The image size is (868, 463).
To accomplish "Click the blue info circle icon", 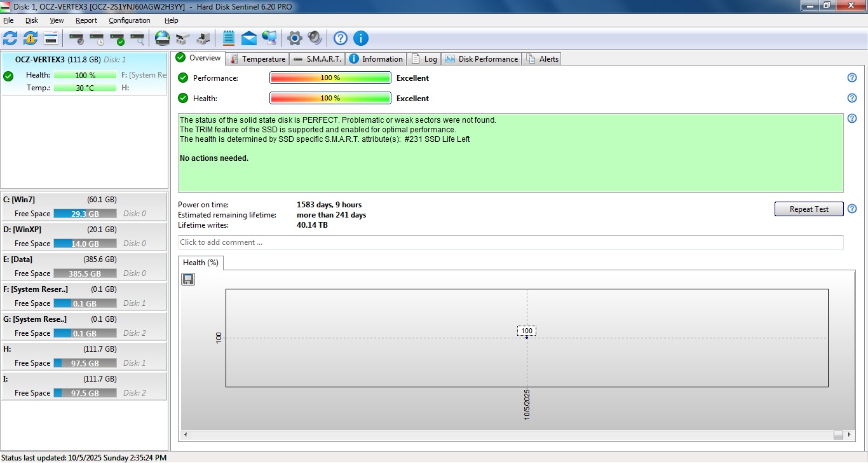I will click(x=361, y=38).
